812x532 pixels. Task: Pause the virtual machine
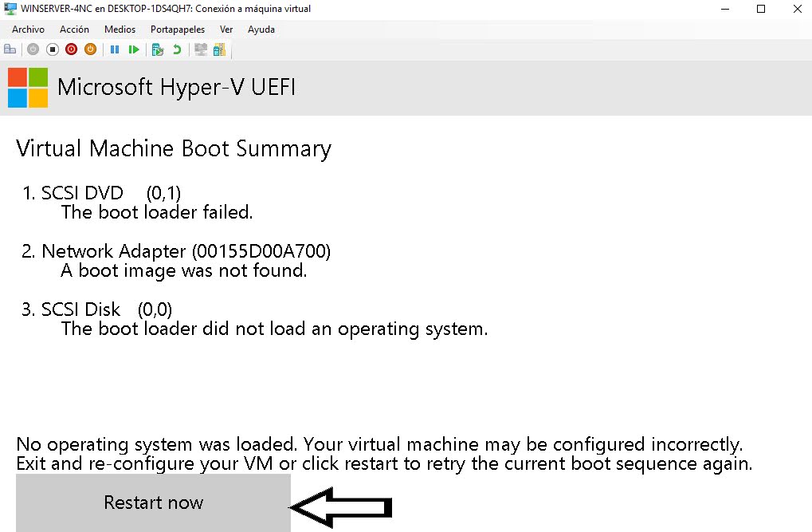tap(115, 49)
